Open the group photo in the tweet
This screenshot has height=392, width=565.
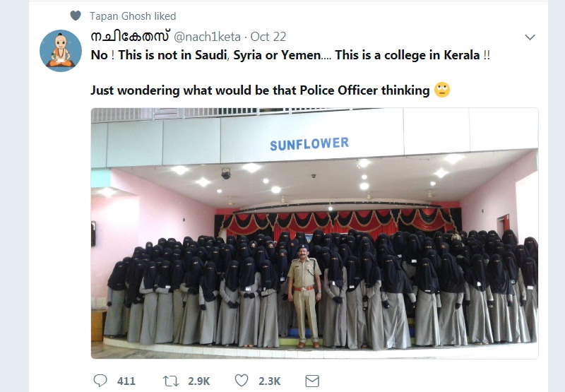[314, 233]
